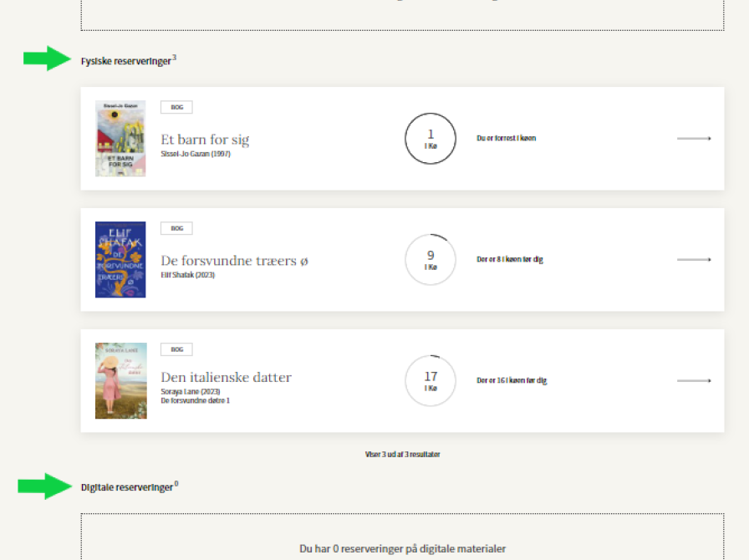Click title De forsvundne træers ø
Screen dimensions: 749x560
pyautogui.click(x=234, y=261)
